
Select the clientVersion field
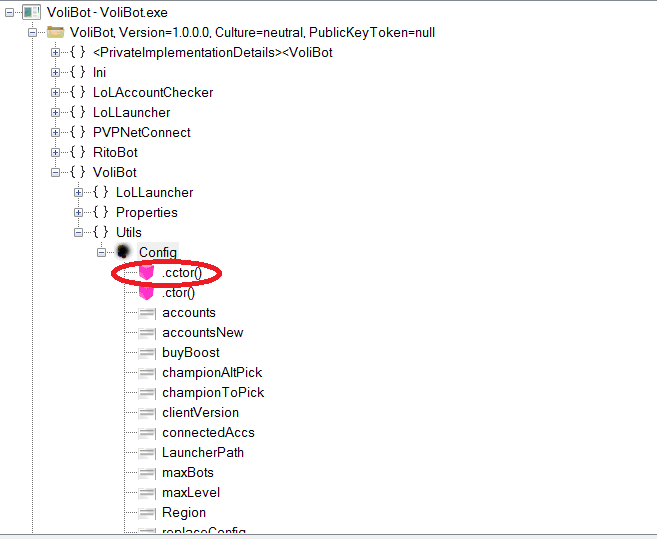(200, 412)
